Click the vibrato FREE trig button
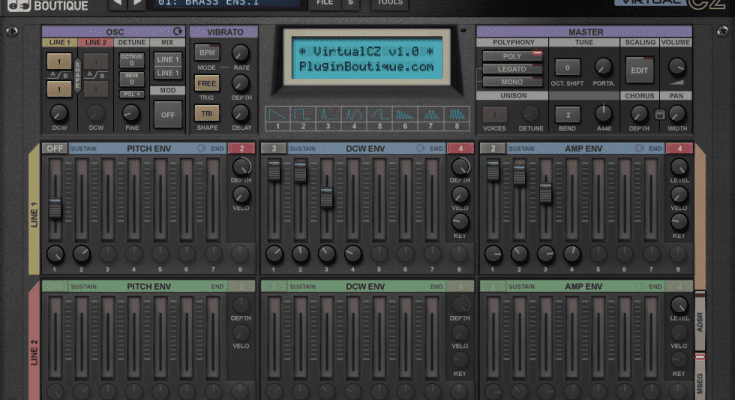Viewport: 735px width, 400px height. tap(206, 83)
